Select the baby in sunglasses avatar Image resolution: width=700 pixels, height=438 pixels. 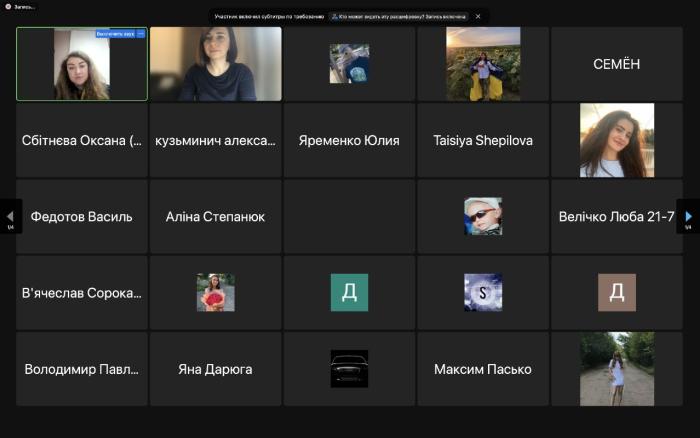(483, 217)
